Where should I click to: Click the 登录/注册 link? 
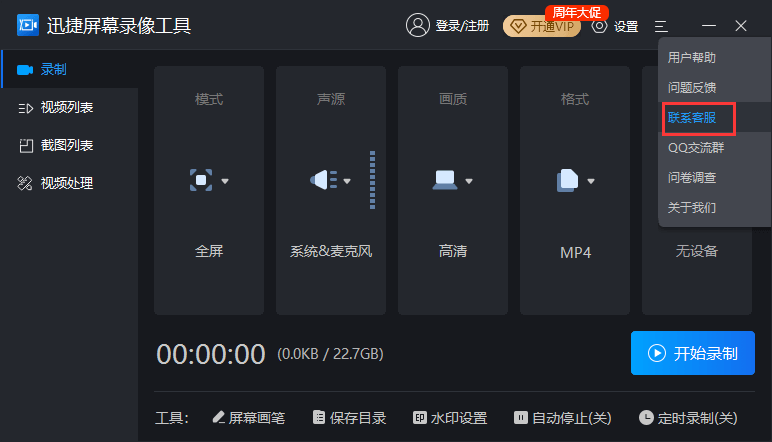(x=462, y=26)
